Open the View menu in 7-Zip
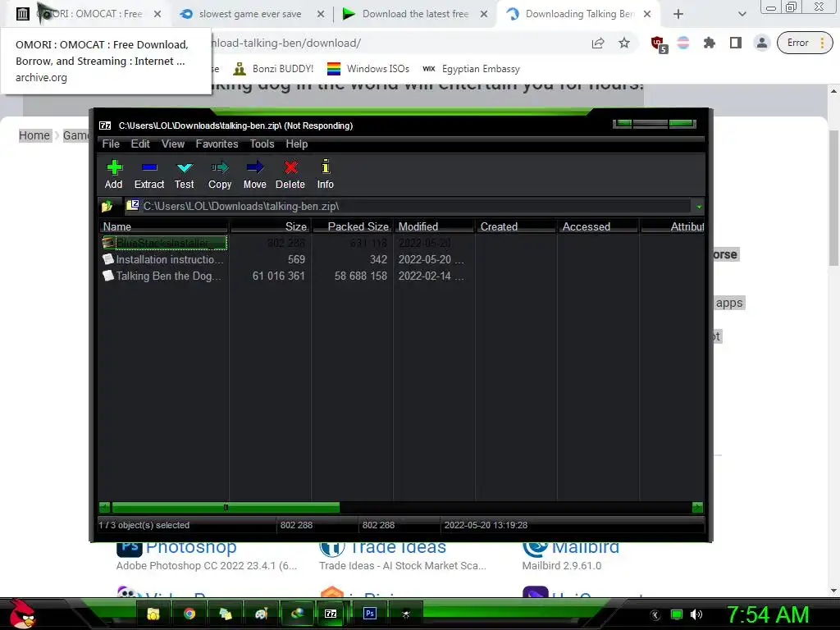 pos(173,144)
